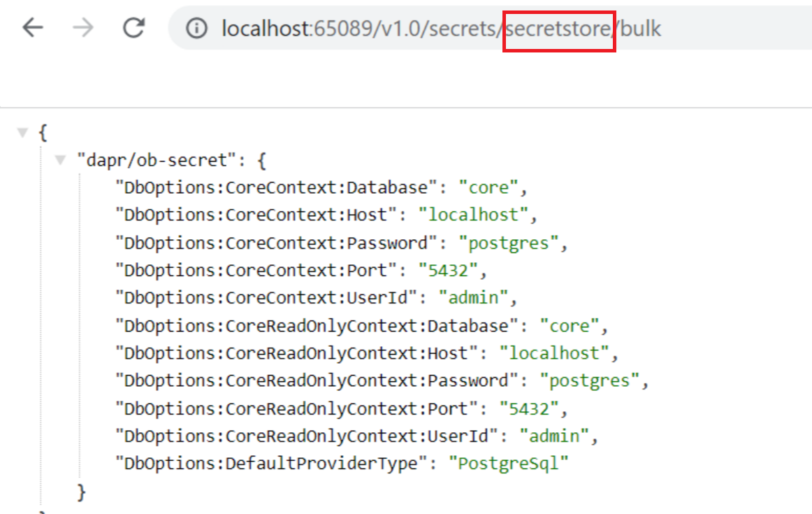Click the core database value
The width and height of the screenshot is (812, 514).
click(488, 187)
